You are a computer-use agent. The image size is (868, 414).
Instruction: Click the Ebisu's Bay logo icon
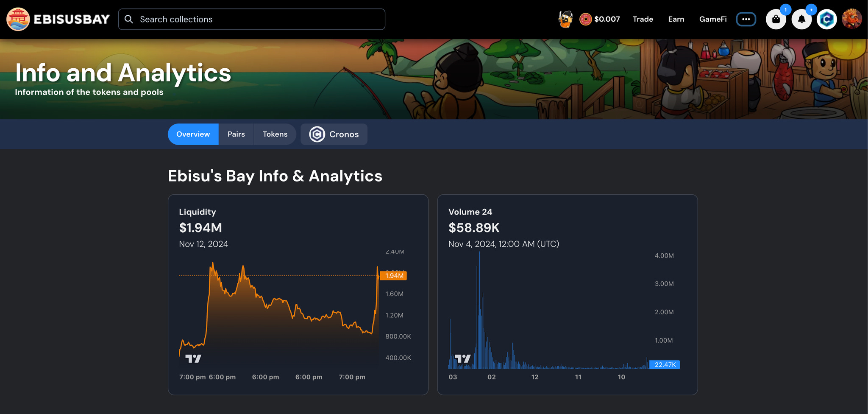(18, 19)
